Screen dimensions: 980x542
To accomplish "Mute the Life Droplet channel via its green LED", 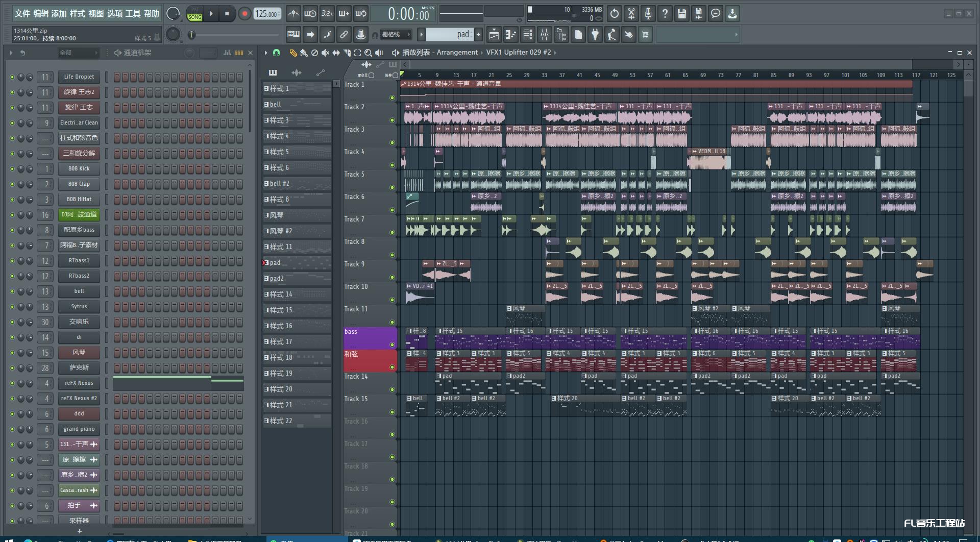I will tap(12, 77).
